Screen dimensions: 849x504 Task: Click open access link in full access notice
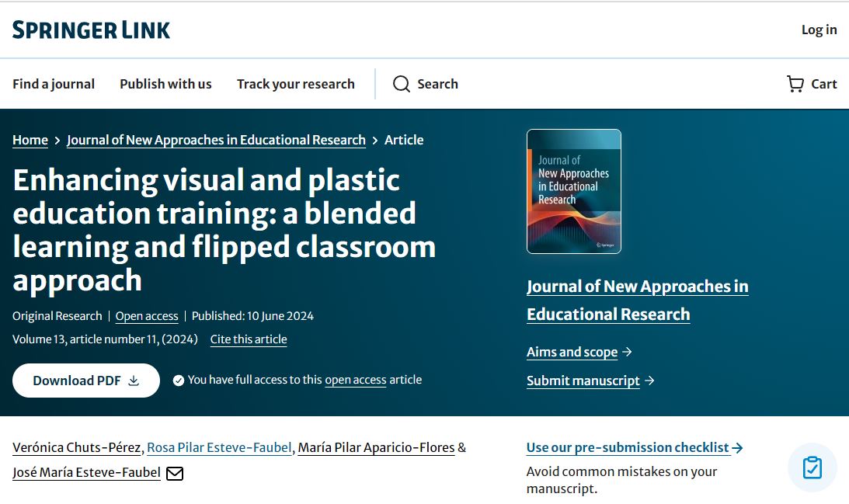[x=356, y=380]
